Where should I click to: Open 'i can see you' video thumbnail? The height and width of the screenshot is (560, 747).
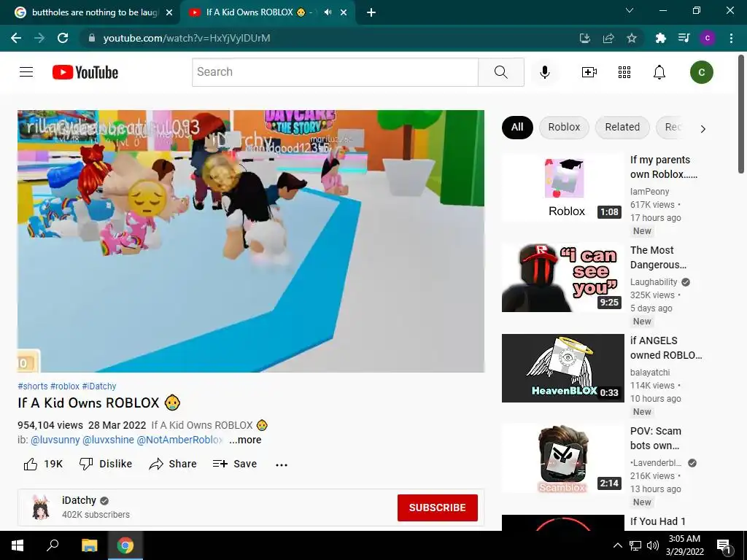click(x=562, y=278)
